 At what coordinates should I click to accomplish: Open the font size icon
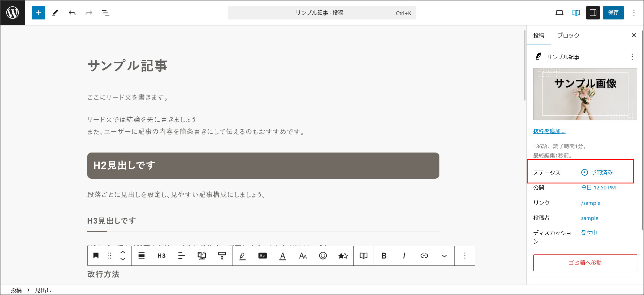(x=303, y=256)
